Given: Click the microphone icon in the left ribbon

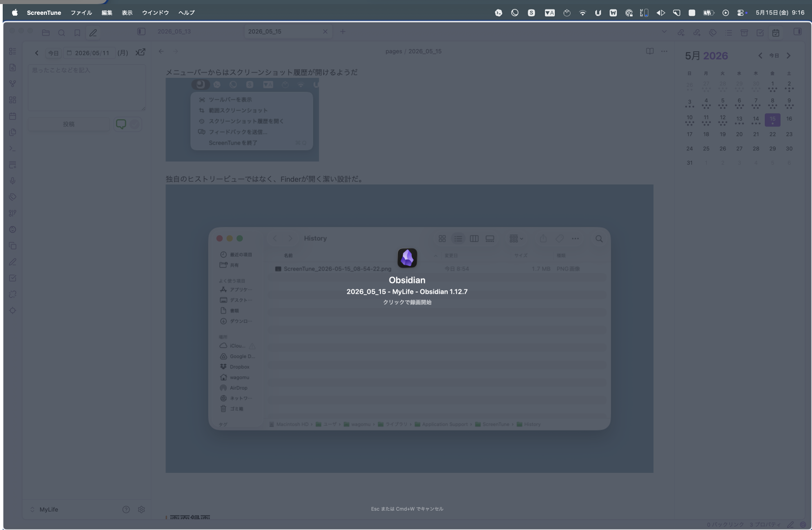Looking at the screenshot, I should click(13, 181).
